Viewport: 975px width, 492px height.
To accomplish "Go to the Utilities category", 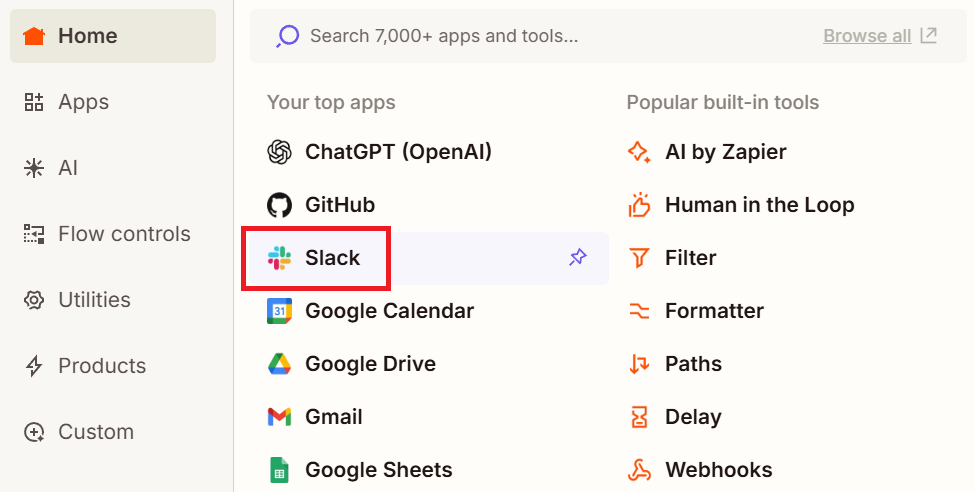I will 94,300.
